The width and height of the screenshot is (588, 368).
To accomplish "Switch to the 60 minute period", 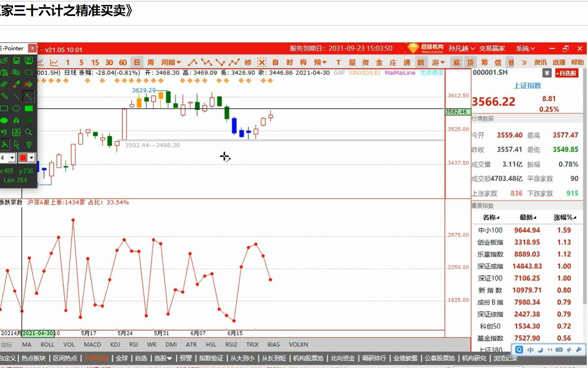I will [123, 63].
